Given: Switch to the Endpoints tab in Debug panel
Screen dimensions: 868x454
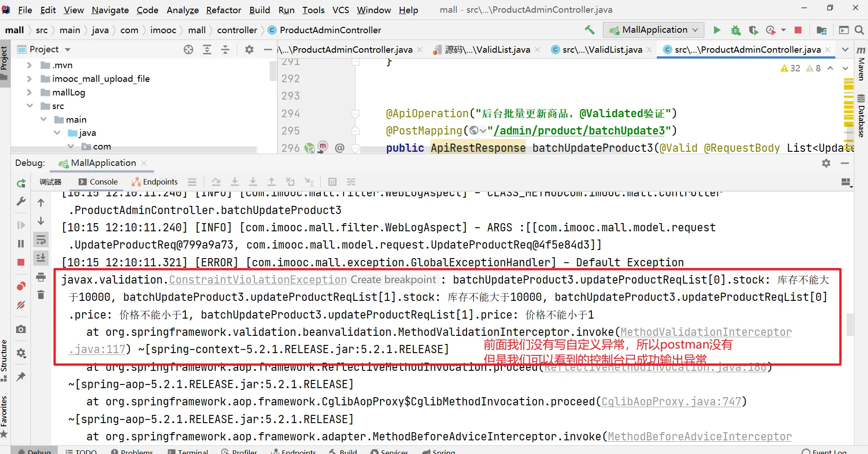Looking at the screenshot, I should [155, 182].
